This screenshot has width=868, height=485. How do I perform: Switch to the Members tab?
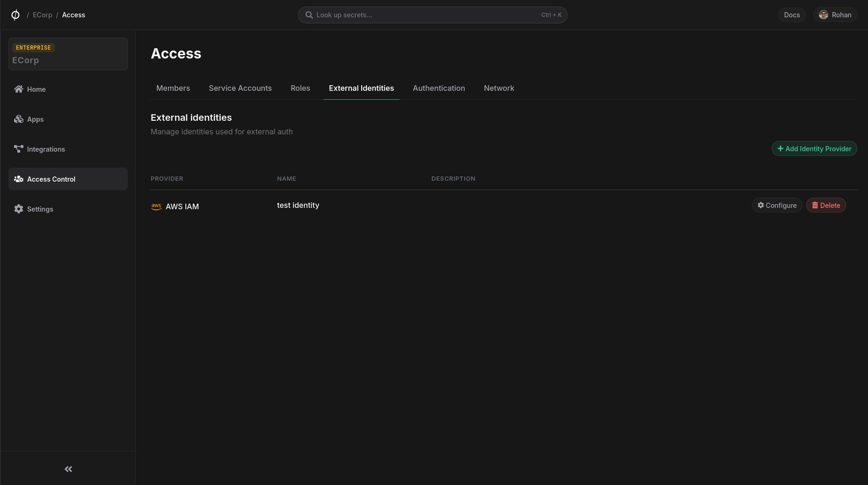pyautogui.click(x=173, y=88)
